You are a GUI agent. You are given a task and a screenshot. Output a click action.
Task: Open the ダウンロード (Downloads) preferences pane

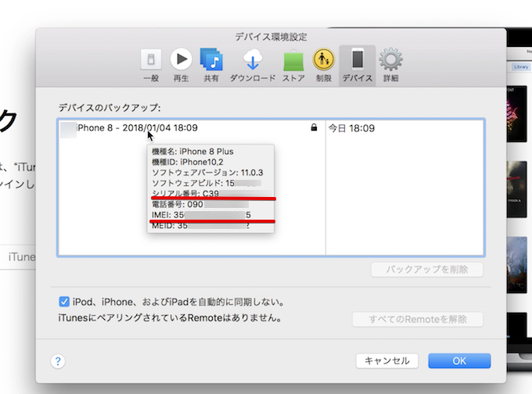pyautogui.click(x=252, y=64)
